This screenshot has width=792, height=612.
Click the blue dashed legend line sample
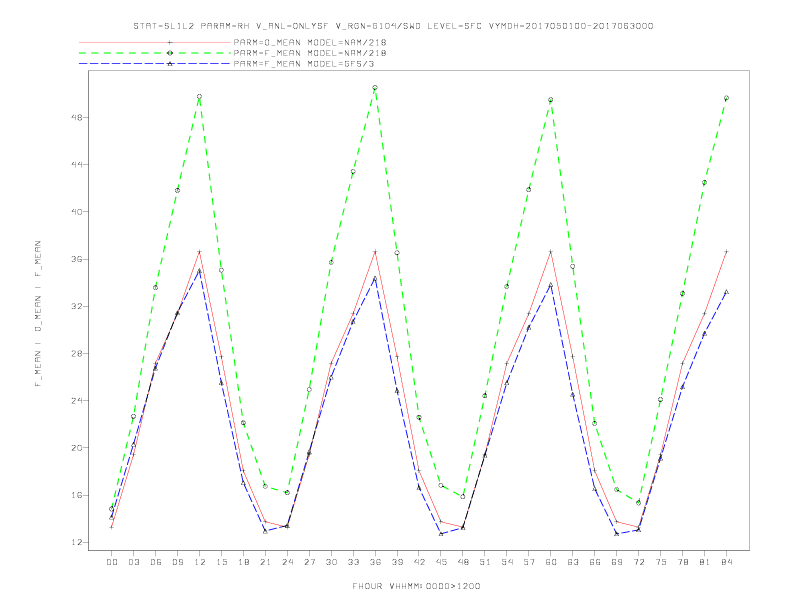(x=155, y=64)
